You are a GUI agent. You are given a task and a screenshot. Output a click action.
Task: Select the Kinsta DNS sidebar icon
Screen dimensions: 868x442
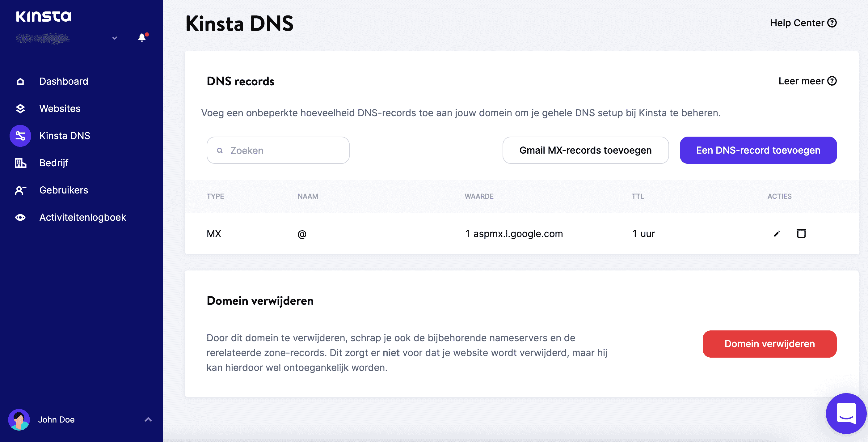[x=20, y=135]
